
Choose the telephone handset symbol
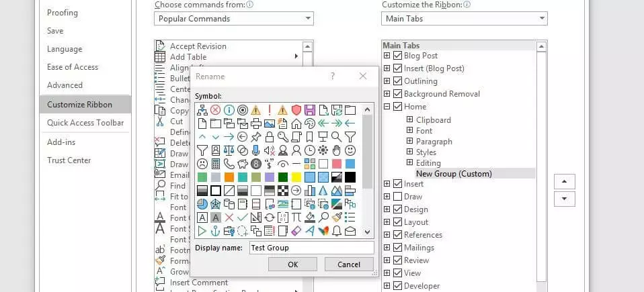(x=229, y=164)
